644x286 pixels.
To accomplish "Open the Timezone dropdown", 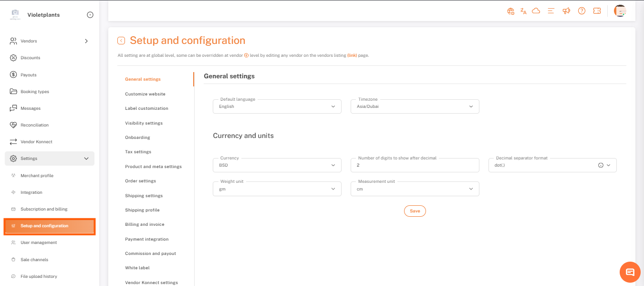I will point(415,106).
